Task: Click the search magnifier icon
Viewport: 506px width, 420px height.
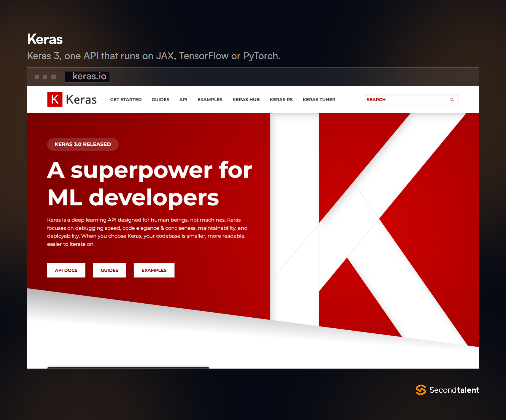Action: tap(452, 100)
